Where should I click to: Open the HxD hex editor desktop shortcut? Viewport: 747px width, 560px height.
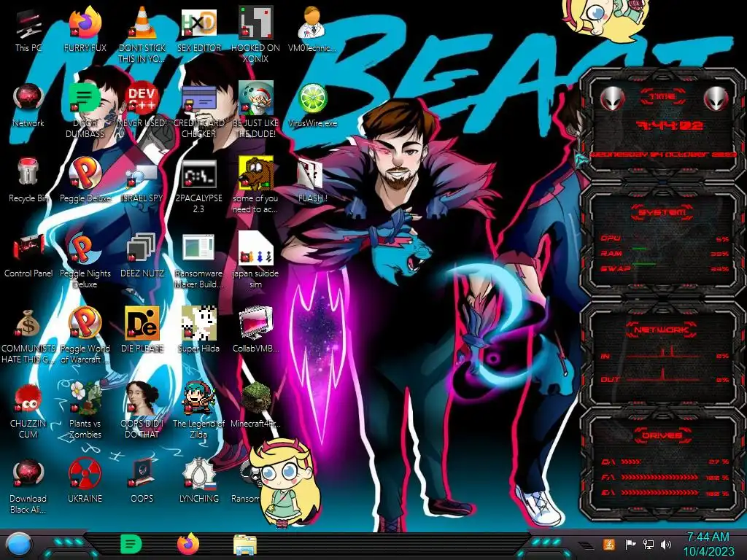(198, 29)
